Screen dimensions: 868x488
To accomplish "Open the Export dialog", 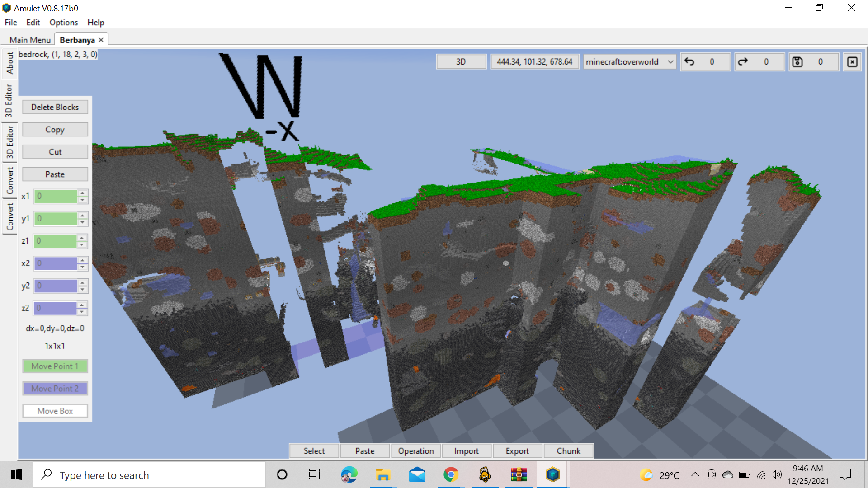I will (517, 450).
